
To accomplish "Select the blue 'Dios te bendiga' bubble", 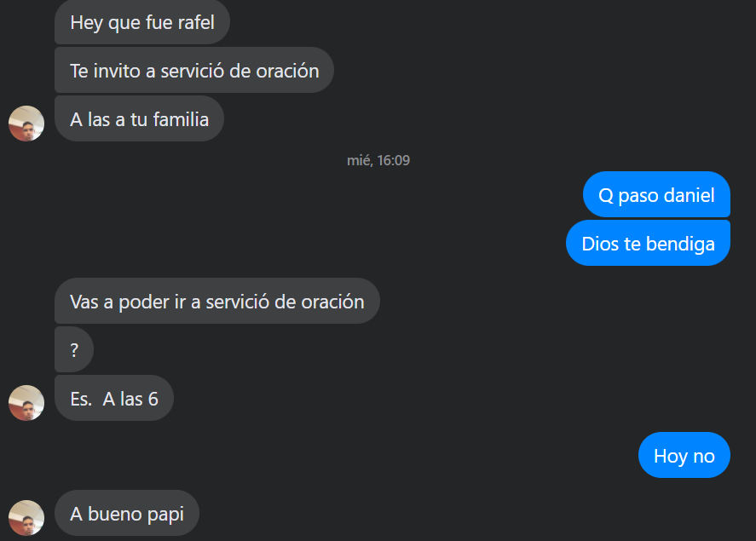I will click(x=648, y=243).
